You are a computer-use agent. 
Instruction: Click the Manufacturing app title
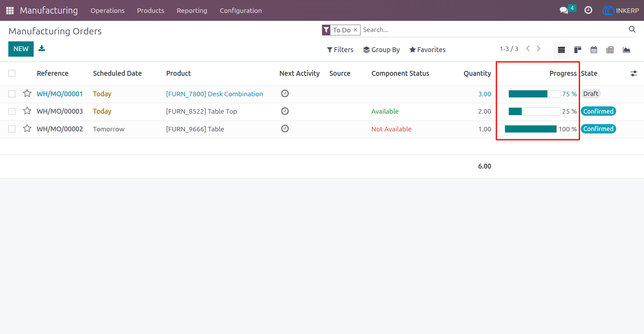pyautogui.click(x=49, y=10)
